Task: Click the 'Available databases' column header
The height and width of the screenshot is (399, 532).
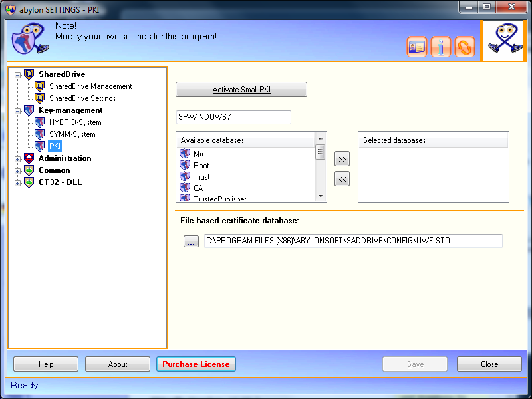Action: (245, 140)
